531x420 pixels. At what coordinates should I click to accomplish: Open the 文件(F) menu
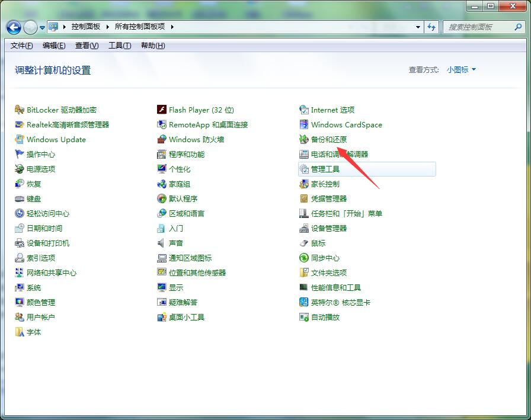(x=22, y=46)
